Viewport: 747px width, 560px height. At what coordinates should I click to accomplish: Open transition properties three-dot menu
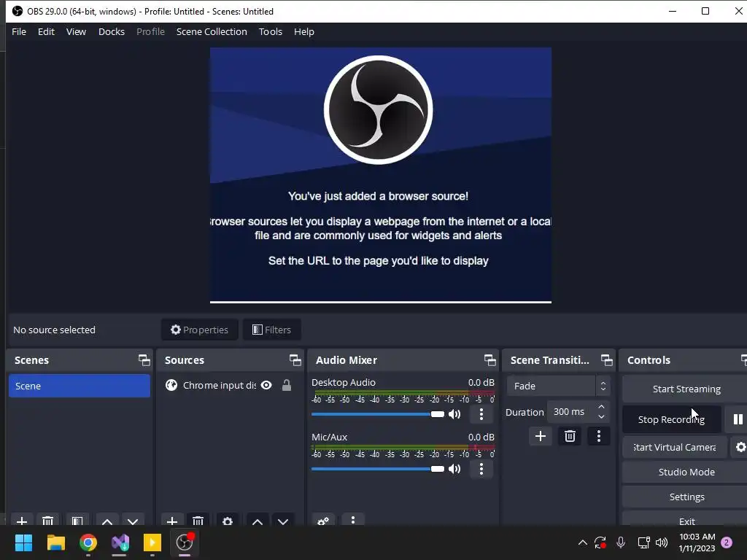599,436
